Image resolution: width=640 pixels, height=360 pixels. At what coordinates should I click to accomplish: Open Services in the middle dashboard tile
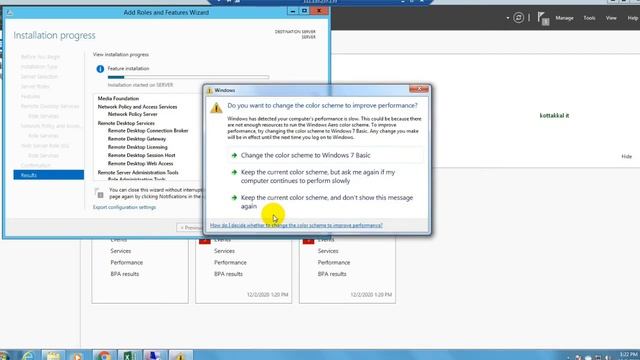[224, 251]
